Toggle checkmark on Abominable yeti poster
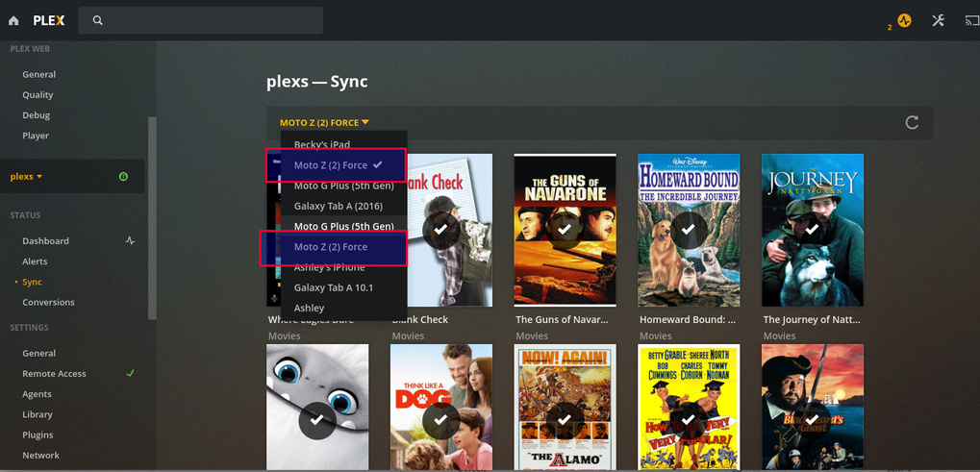This screenshot has width=980, height=472. [x=316, y=420]
